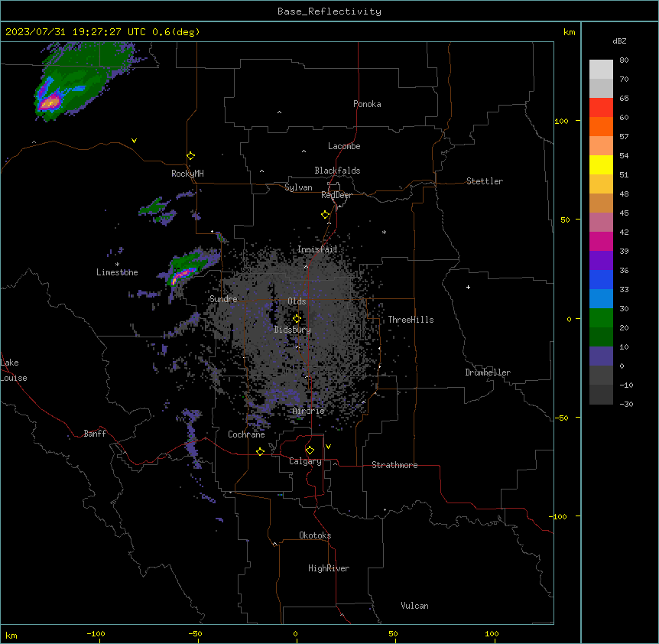Click the yellow radar marker between Olds and Didsbury
Image resolution: width=659 pixels, height=644 pixels.
[x=297, y=319]
